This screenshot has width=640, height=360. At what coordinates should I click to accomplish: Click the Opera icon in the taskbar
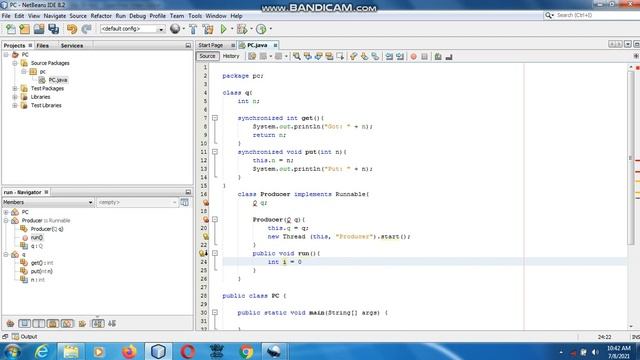coord(187,351)
